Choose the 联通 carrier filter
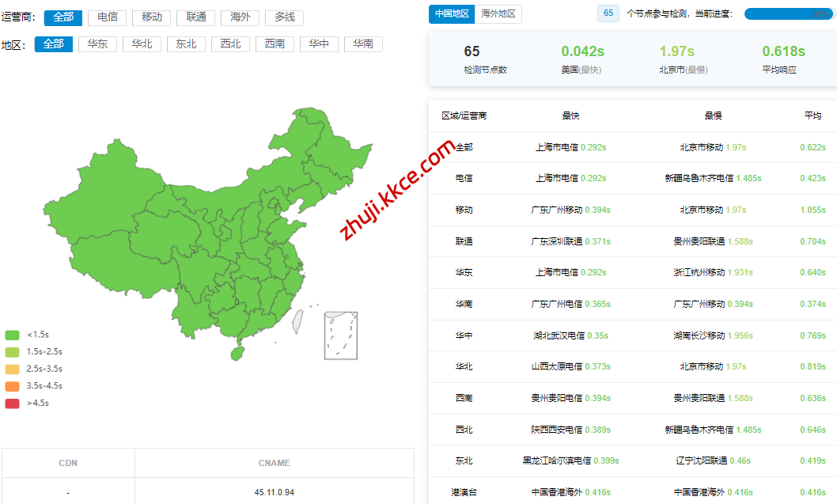Image resolution: width=837 pixels, height=504 pixels. pyautogui.click(x=196, y=17)
